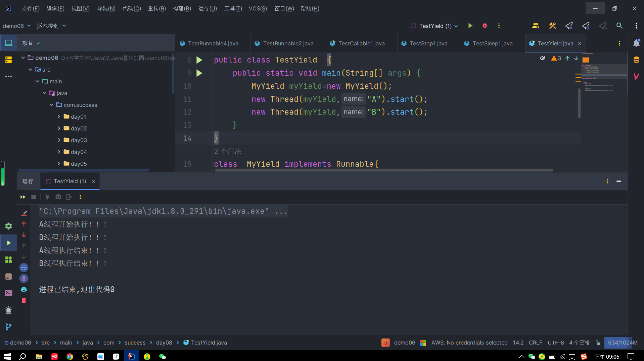The image size is (644, 361).
Task: Go to next highlighted error arrow
Action: (576, 58)
